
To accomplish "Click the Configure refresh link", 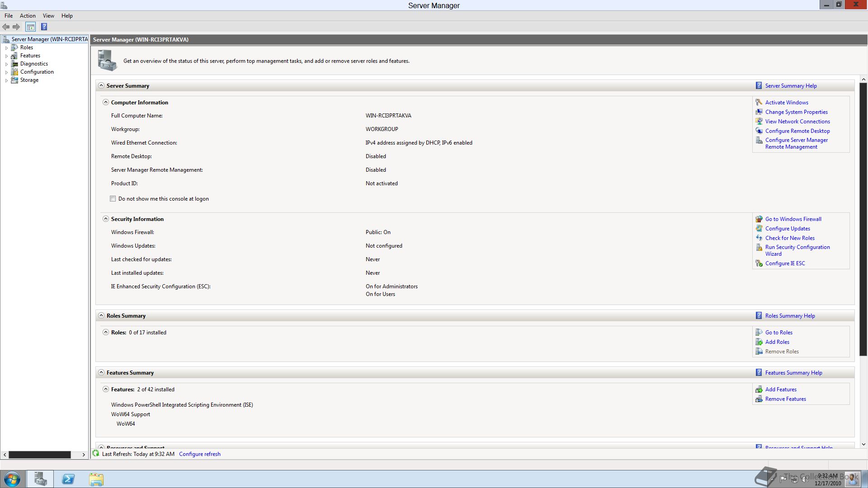I will tap(199, 454).
